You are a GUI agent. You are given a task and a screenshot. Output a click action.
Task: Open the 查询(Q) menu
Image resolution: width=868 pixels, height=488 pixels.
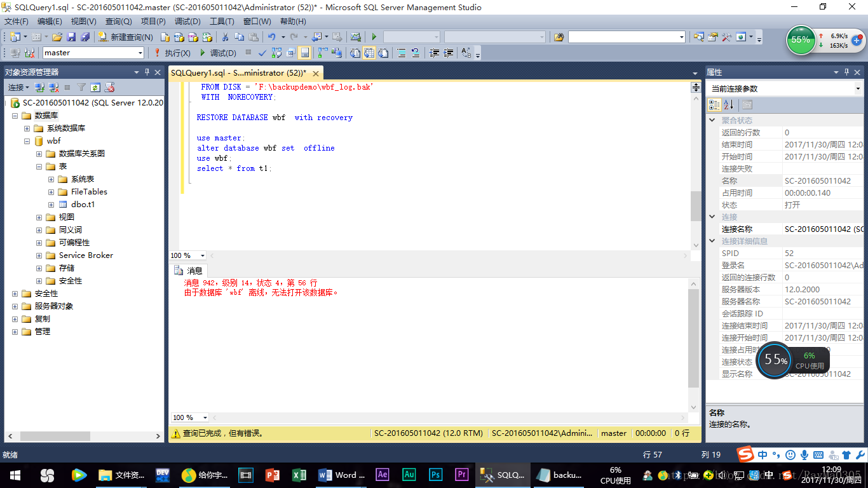point(118,21)
